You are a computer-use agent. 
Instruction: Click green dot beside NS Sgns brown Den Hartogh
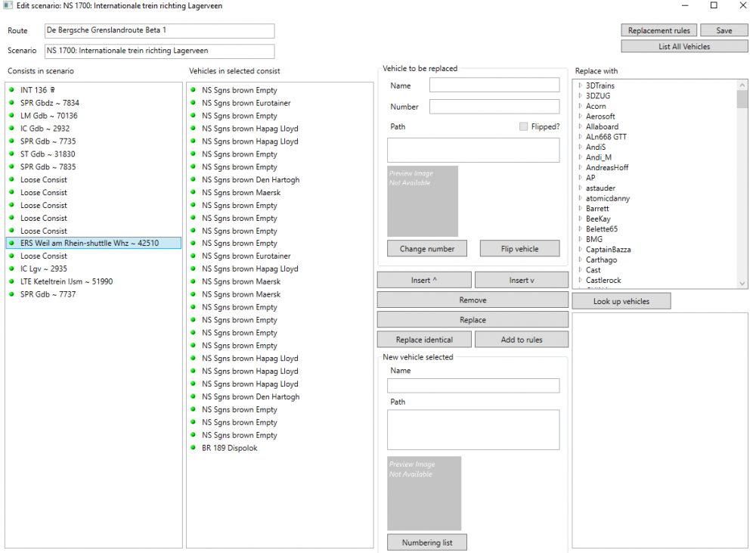(x=194, y=180)
